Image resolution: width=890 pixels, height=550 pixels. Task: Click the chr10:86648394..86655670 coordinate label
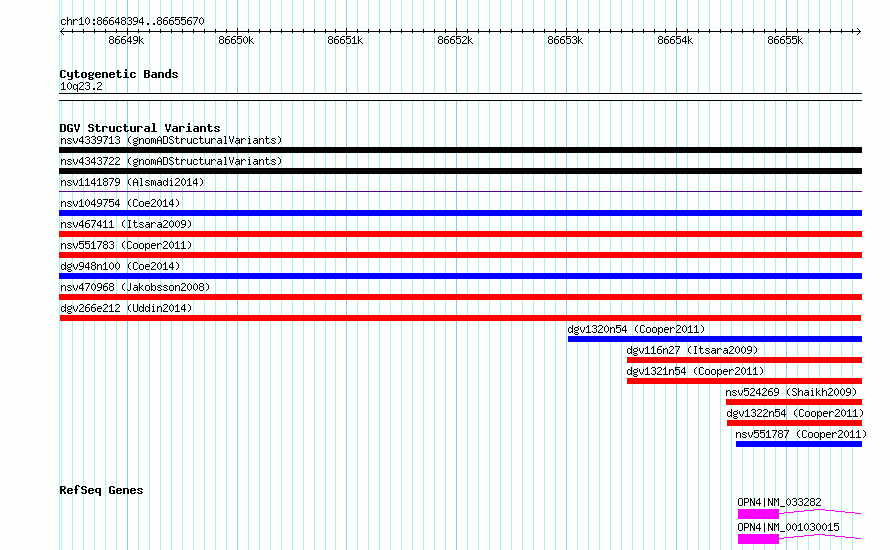click(132, 21)
